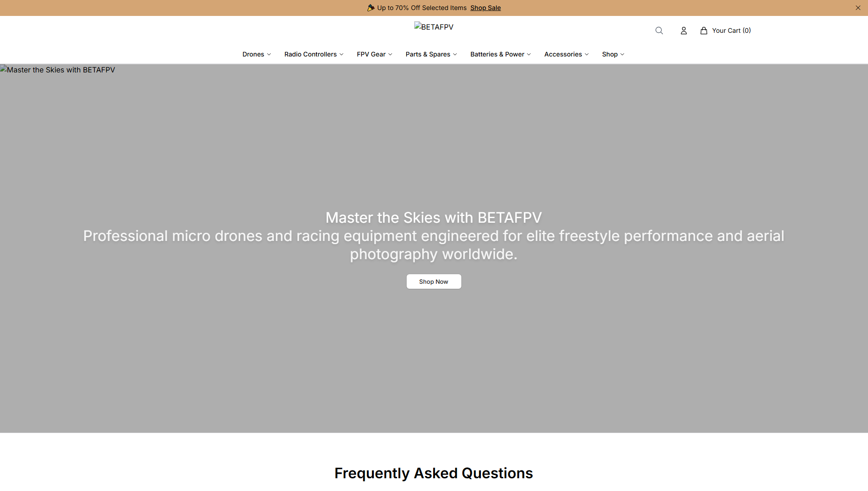Dismiss the sale announcement bar

pos(858,8)
